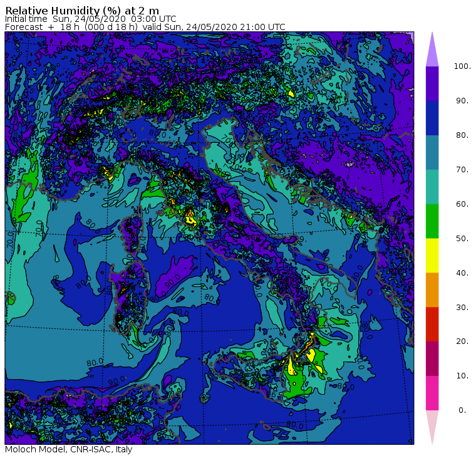
Task: Select the bright pink 0–10 legend swatch
Action: 432,393
